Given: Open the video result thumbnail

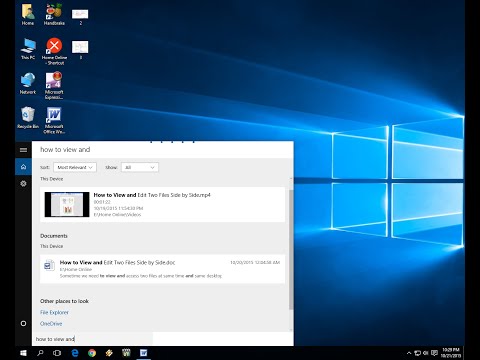Looking at the screenshot, I should (x=67, y=204).
